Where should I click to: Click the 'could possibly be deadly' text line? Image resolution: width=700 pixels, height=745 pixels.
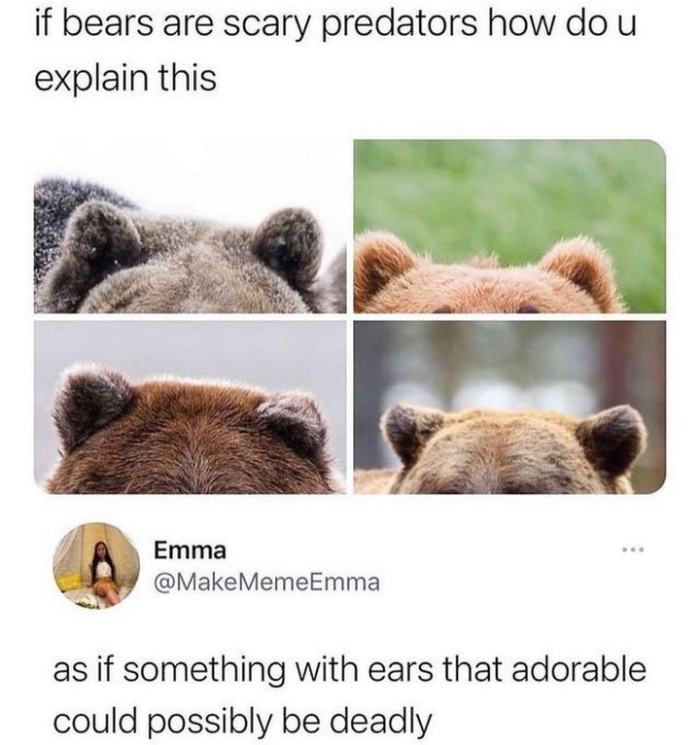click(242, 721)
